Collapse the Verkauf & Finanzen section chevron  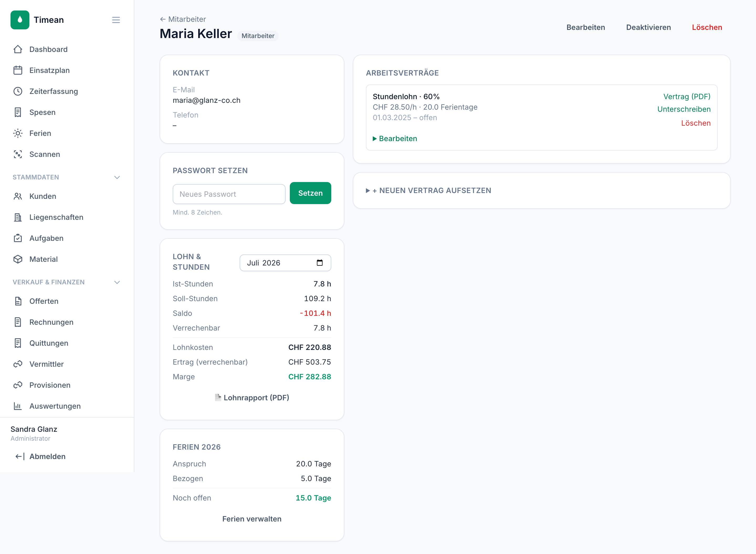click(x=117, y=282)
